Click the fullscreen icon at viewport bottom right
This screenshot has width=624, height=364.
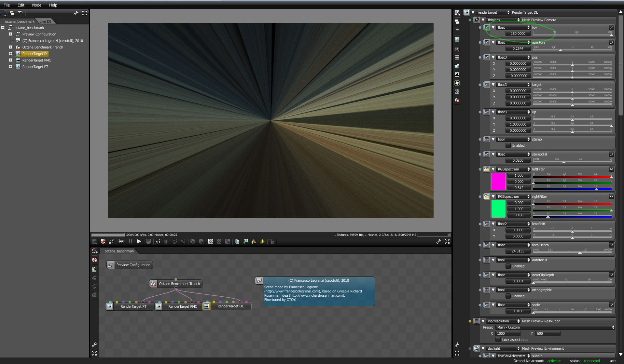447,241
